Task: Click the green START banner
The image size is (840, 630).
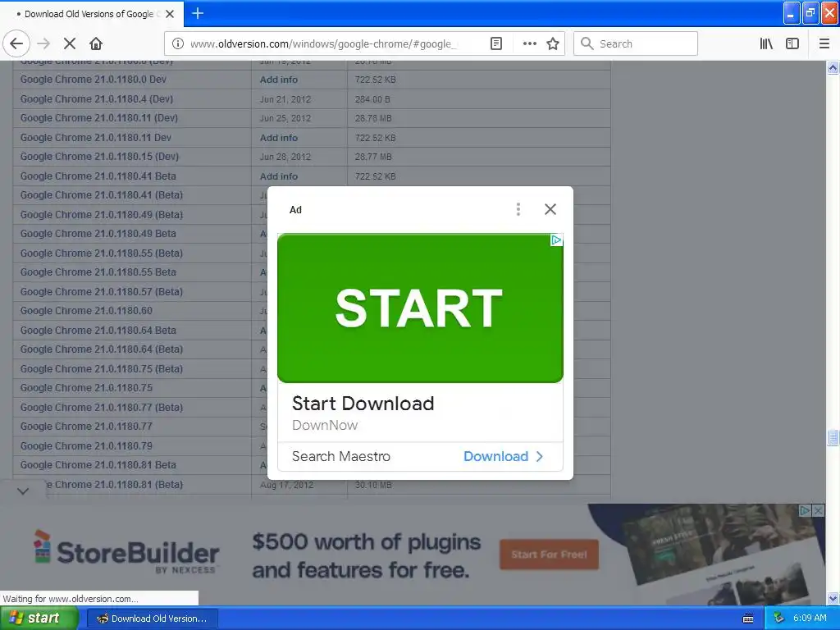Action: [x=420, y=308]
